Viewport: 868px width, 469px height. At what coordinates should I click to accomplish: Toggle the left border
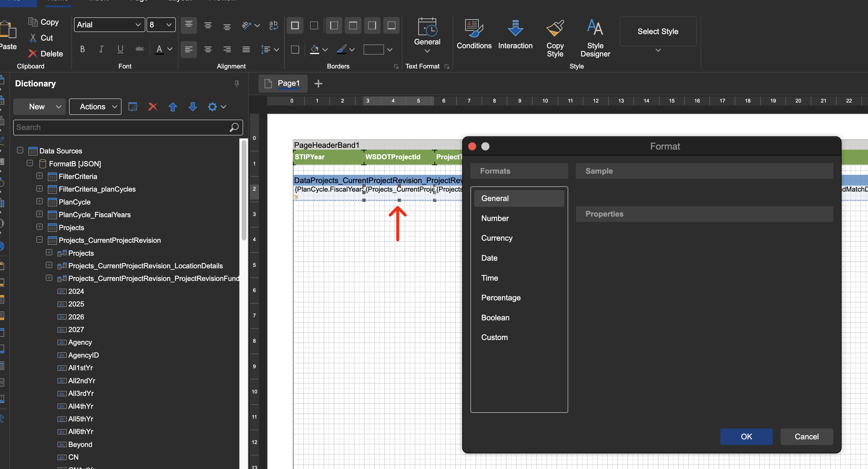[334, 25]
